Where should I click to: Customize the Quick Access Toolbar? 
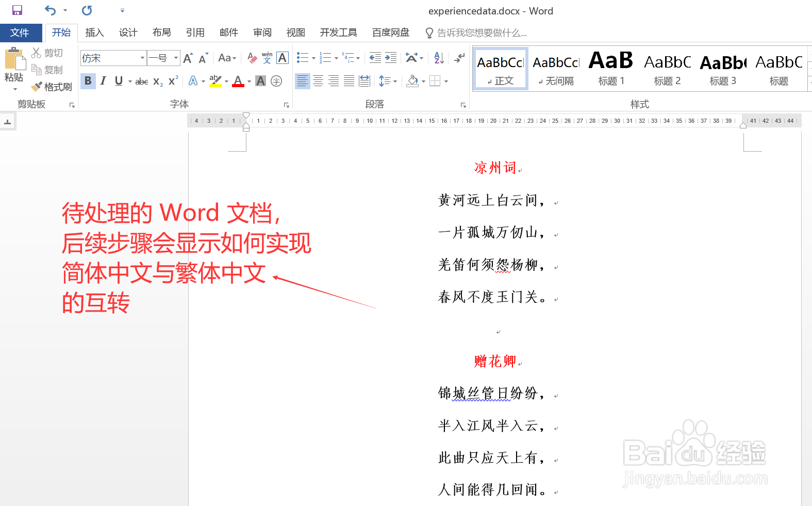click(122, 10)
